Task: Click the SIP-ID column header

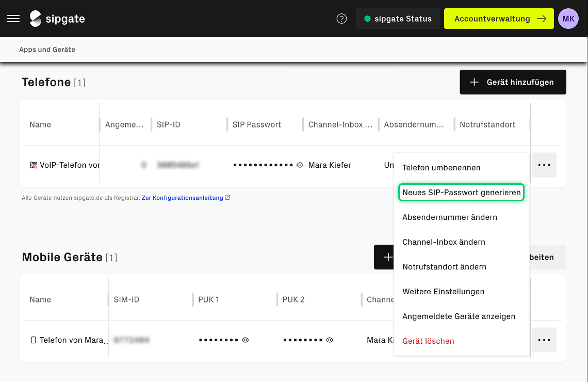Action: [x=169, y=124]
